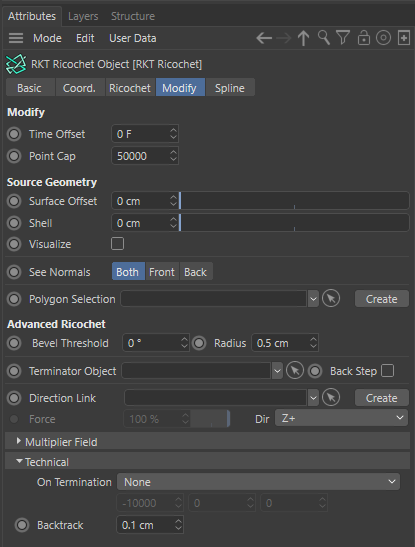Toggle the lock element icon
The image size is (415, 547).
(363, 38)
